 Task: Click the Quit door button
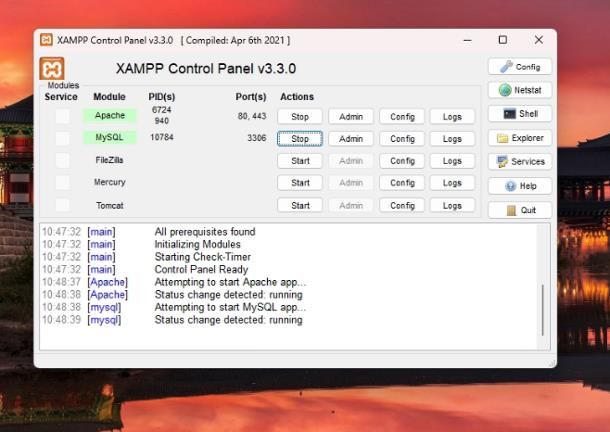pyautogui.click(x=520, y=210)
